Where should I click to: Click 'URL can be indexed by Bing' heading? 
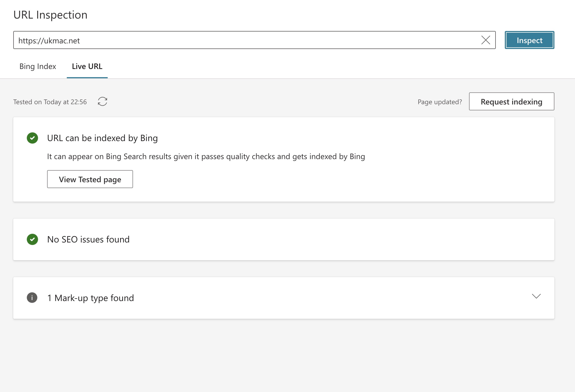pyautogui.click(x=102, y=138)
